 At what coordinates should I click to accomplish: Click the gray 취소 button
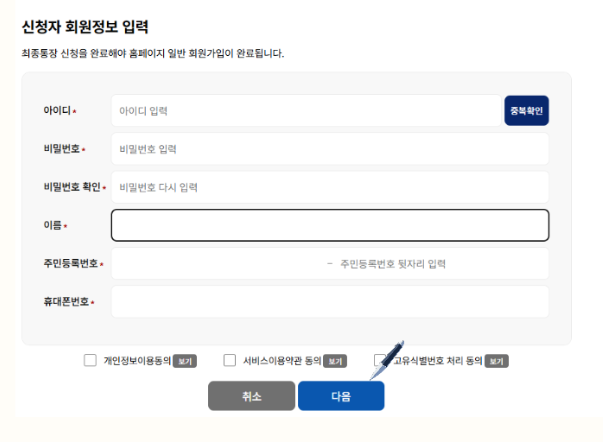[252, 396]
